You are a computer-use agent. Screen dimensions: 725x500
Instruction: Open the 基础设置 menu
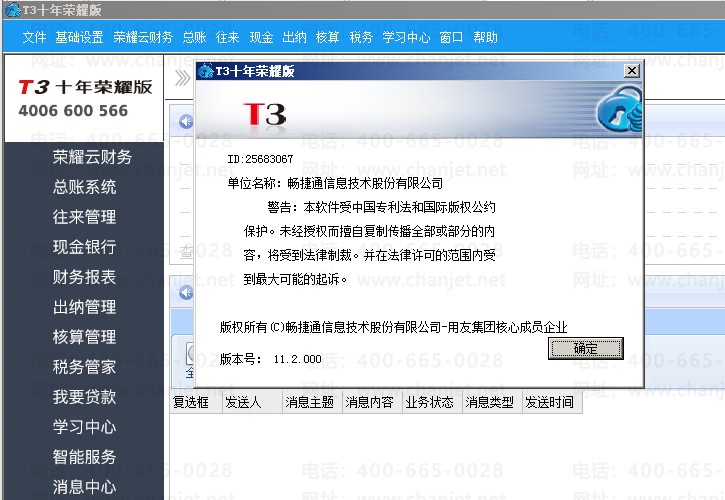pos(79,37)
